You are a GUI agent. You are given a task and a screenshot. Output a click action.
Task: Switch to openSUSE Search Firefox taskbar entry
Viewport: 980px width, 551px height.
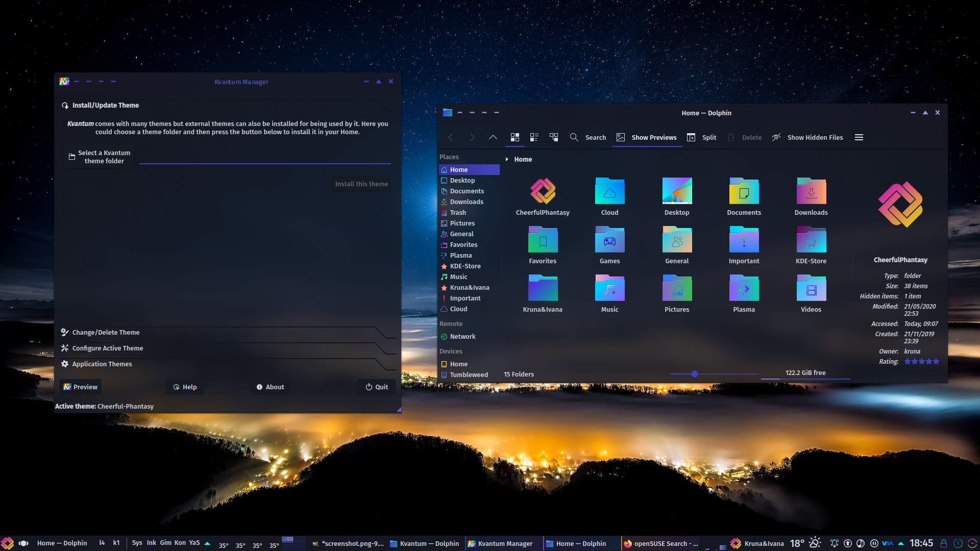click(x=661, y=543)
